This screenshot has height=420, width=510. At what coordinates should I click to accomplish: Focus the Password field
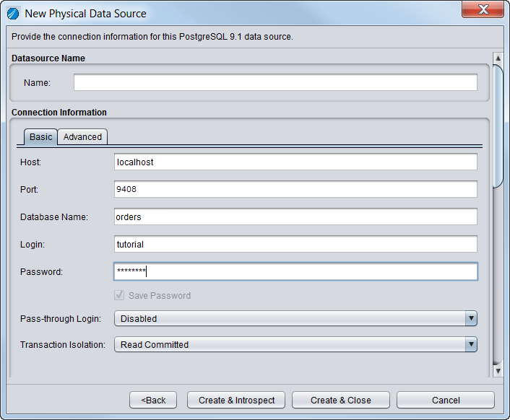click(295, 271)
